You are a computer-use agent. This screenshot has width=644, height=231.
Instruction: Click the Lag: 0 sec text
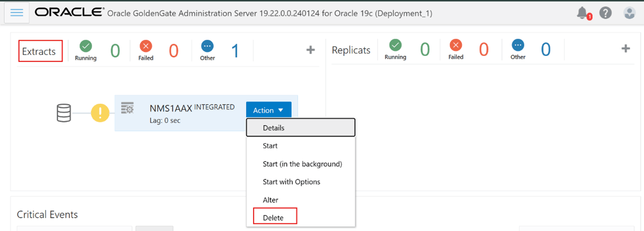pyautogui.click(x=165, y=121)
